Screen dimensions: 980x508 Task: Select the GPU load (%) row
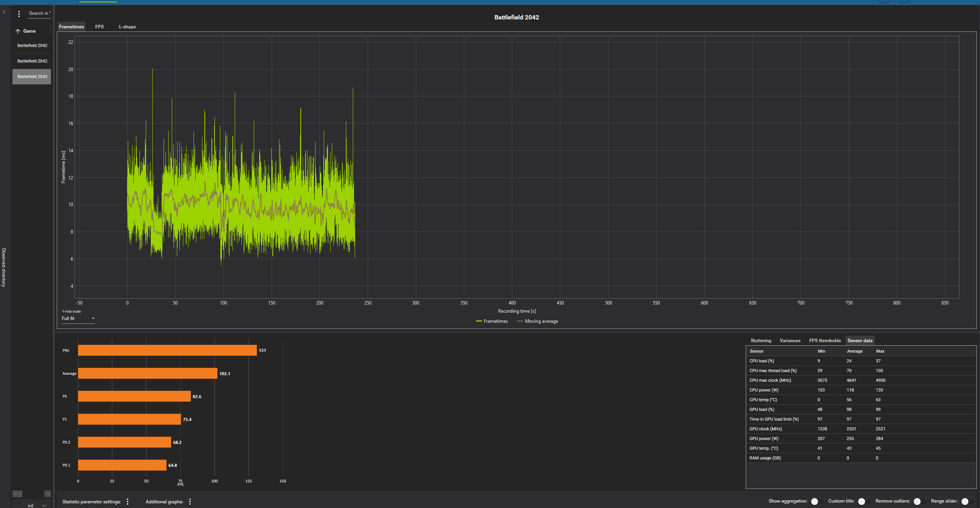[861, 409]
